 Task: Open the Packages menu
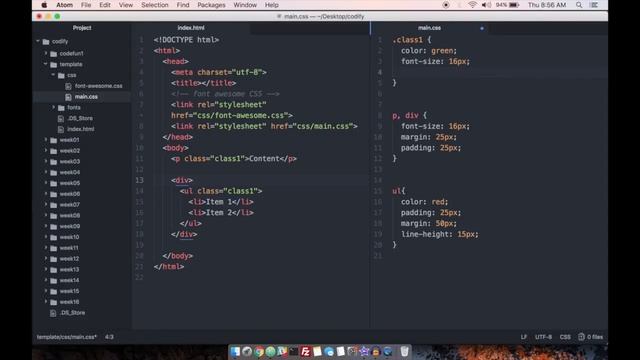(x=211, y=5)
